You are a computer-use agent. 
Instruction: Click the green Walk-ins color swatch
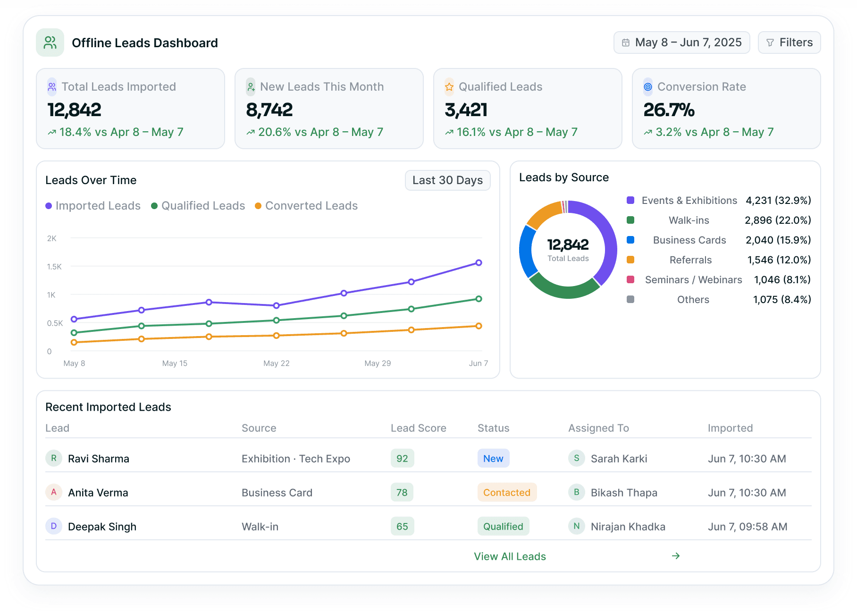630,220
